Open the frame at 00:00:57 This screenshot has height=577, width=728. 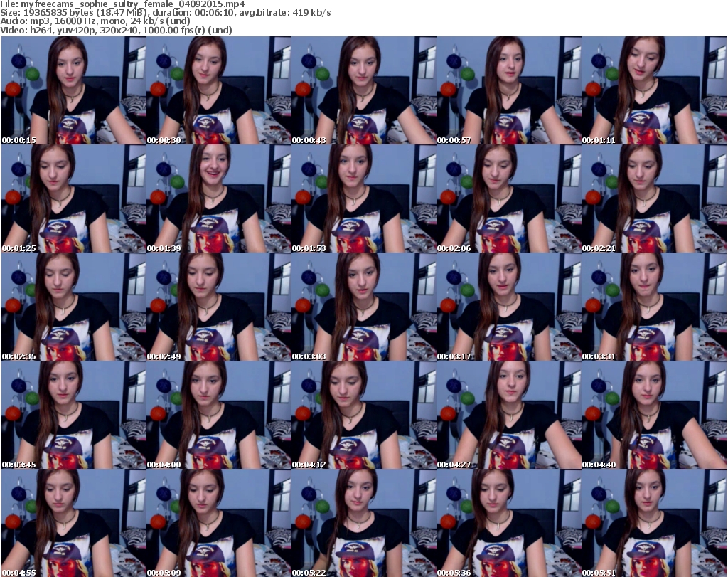(x=508, y=90)
